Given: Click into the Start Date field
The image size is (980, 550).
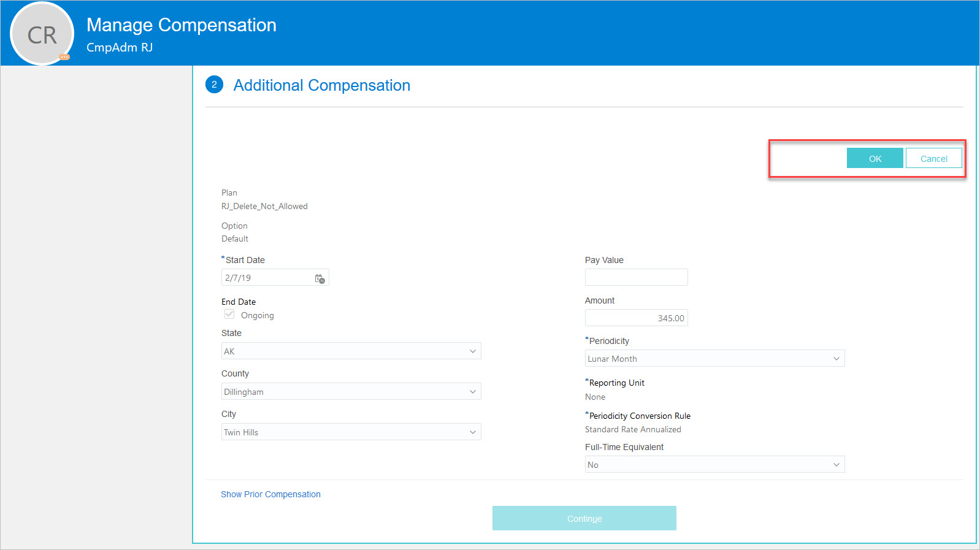Looking at the screenshot, I should [x=267, y=278].
